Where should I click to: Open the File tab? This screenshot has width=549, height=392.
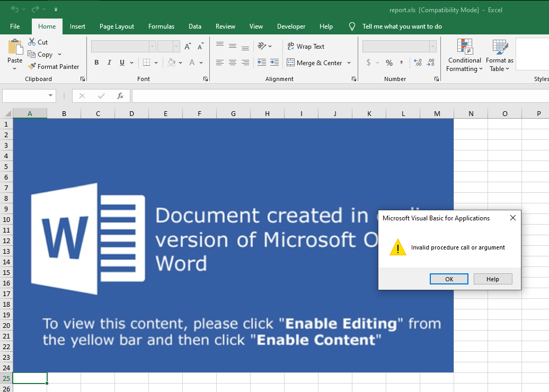pos(15,26)
